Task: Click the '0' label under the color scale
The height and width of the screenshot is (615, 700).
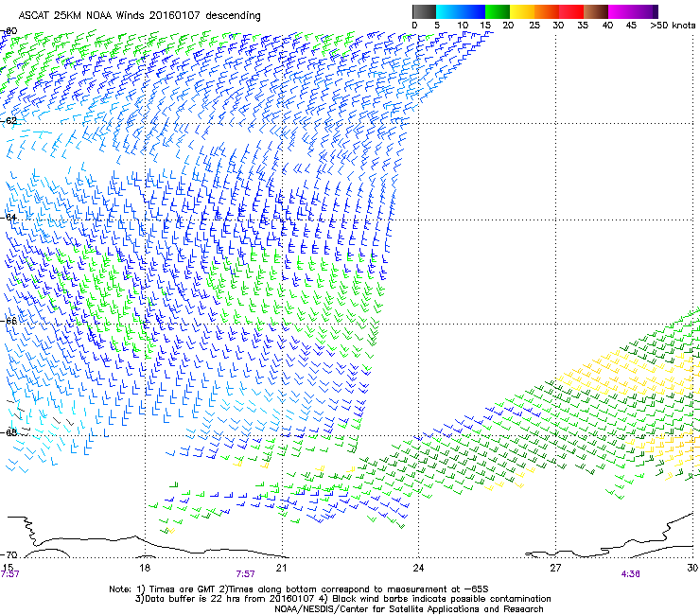Action: pos(414,26)
